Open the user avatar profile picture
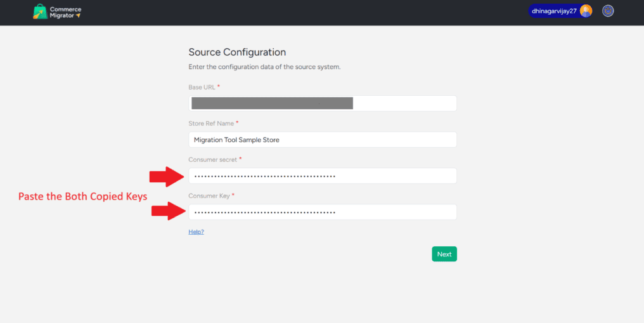The width and height of the screenshot is (644, 323). (x=586, y=11)
